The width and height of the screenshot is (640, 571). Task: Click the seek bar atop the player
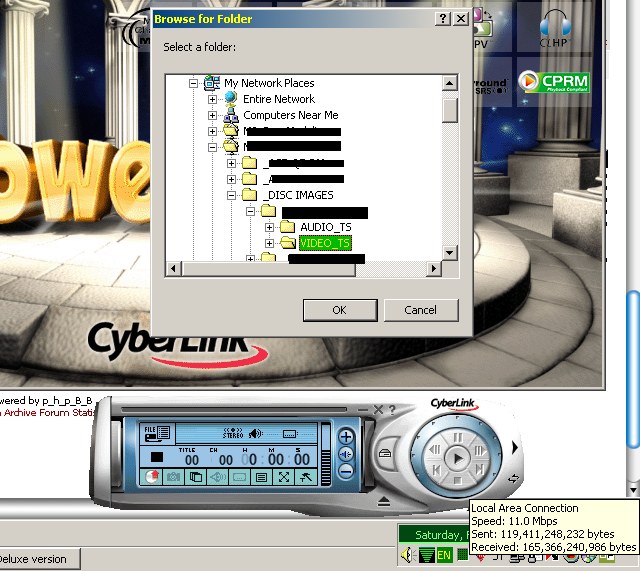tap(234, 409)
